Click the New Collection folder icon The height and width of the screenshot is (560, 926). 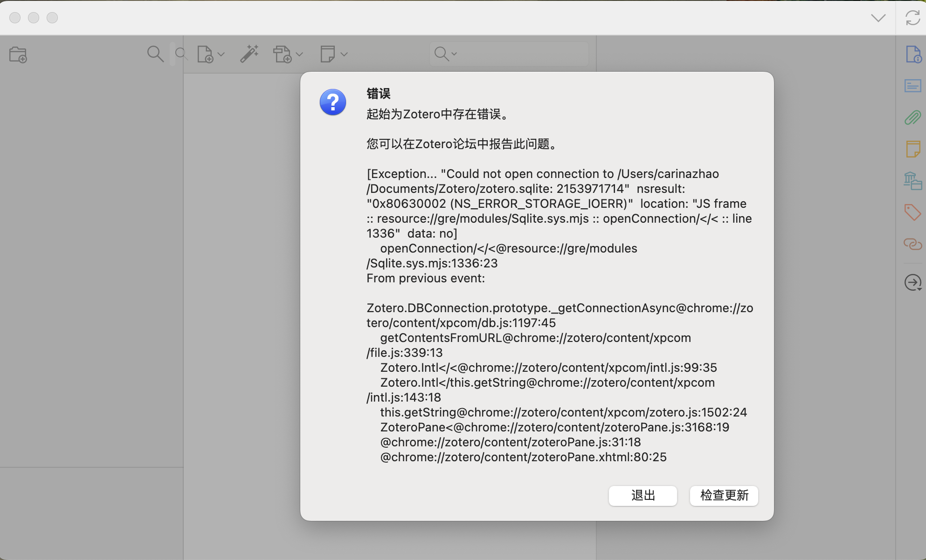click(x=18, y=55)
